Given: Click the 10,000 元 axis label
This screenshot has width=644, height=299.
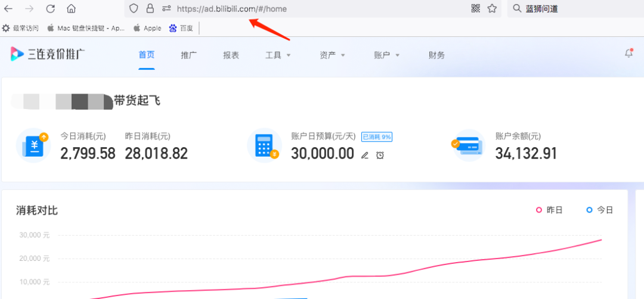Looking at the screenshot, I should point(35,282).
